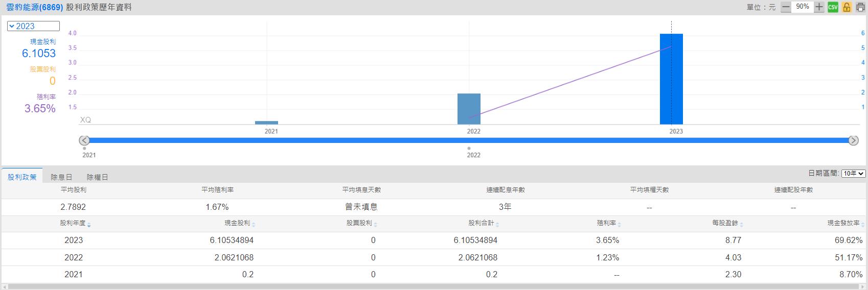The width and height of the screenshot is (868, 290).
Task: Click the 90% zoom level field
Action: pyautogui.click(x=803, y=7)
